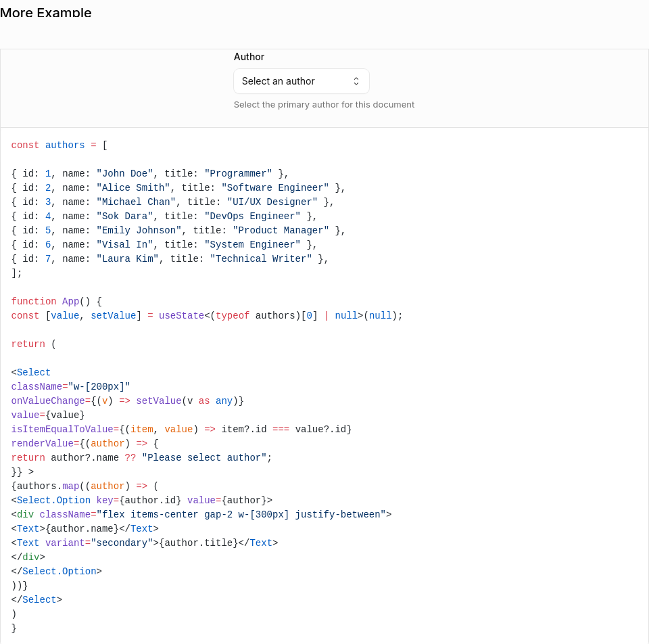Click the isItemEqualToValue code line

tap(181, 429)
